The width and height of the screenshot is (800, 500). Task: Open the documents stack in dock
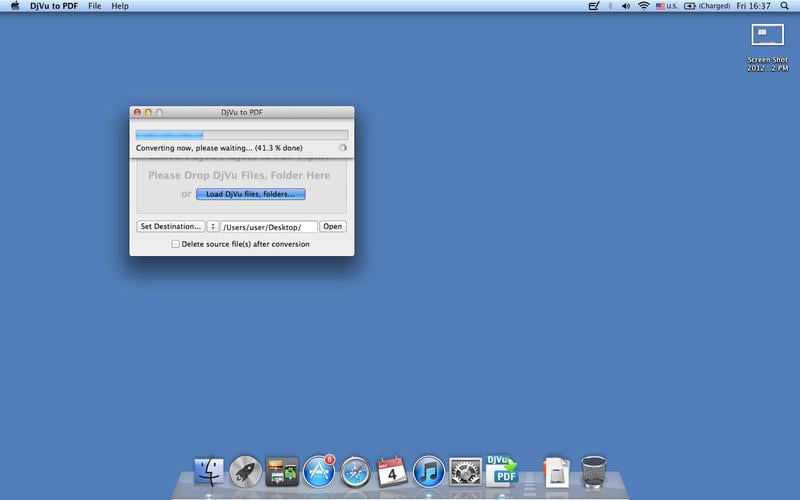pos(557,472)
